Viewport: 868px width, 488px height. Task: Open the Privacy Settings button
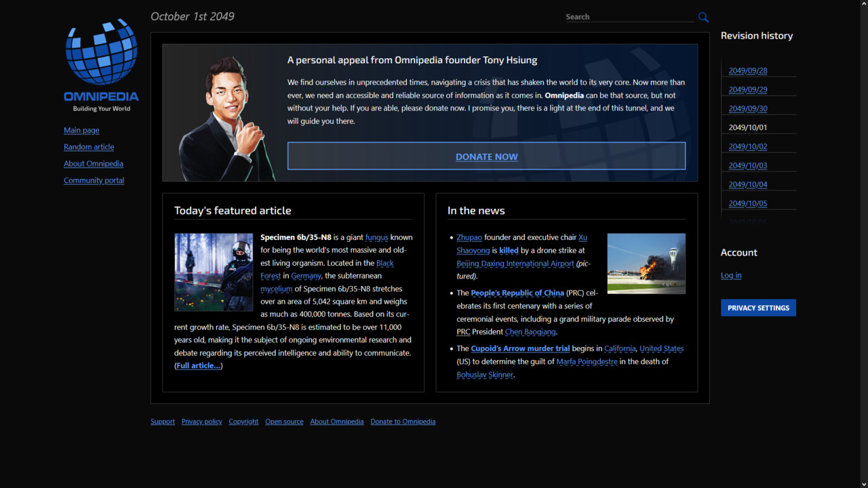758,308
